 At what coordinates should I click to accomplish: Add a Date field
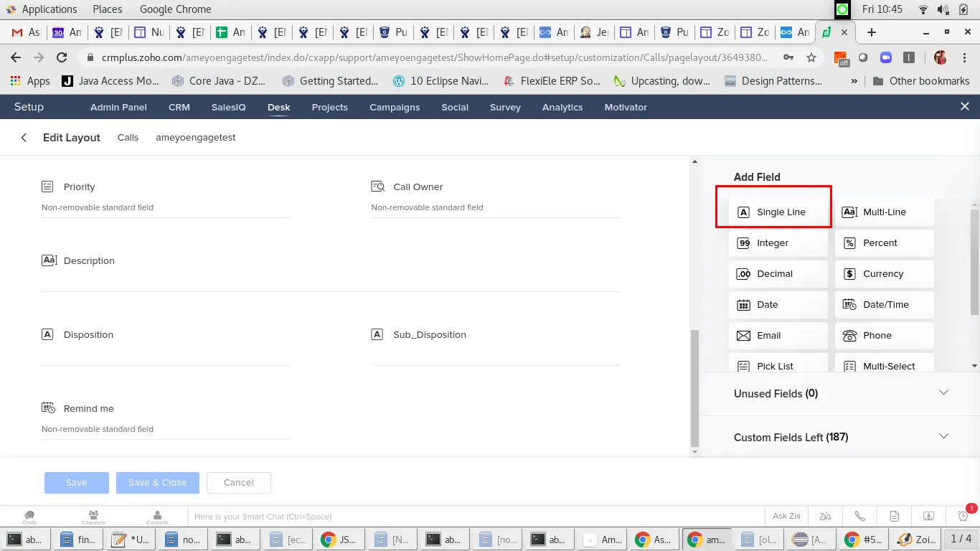778,305
